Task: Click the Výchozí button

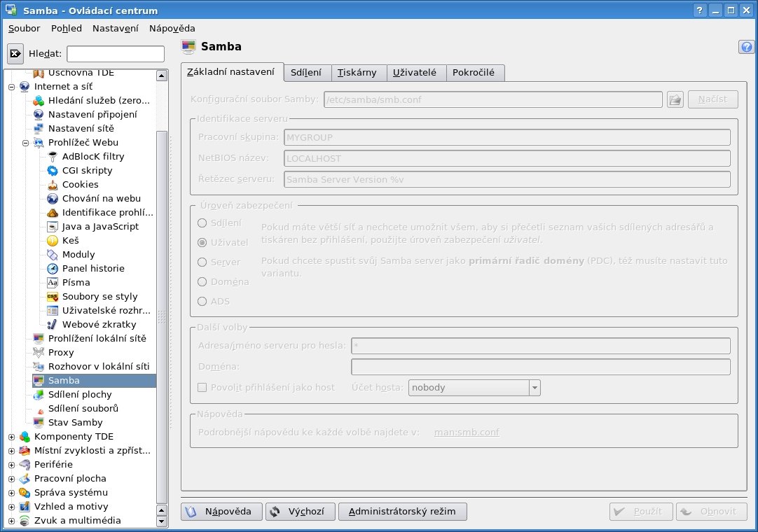Action: point(301,512)
